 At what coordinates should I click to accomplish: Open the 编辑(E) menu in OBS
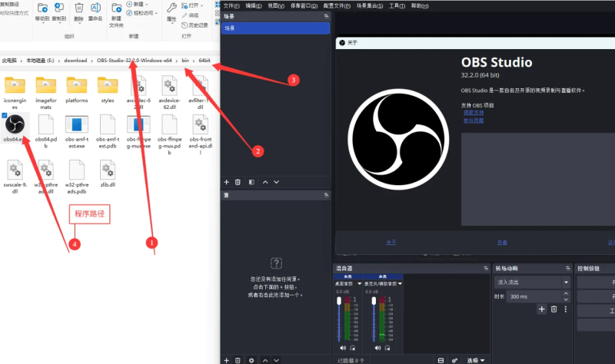tap(254, 6)
